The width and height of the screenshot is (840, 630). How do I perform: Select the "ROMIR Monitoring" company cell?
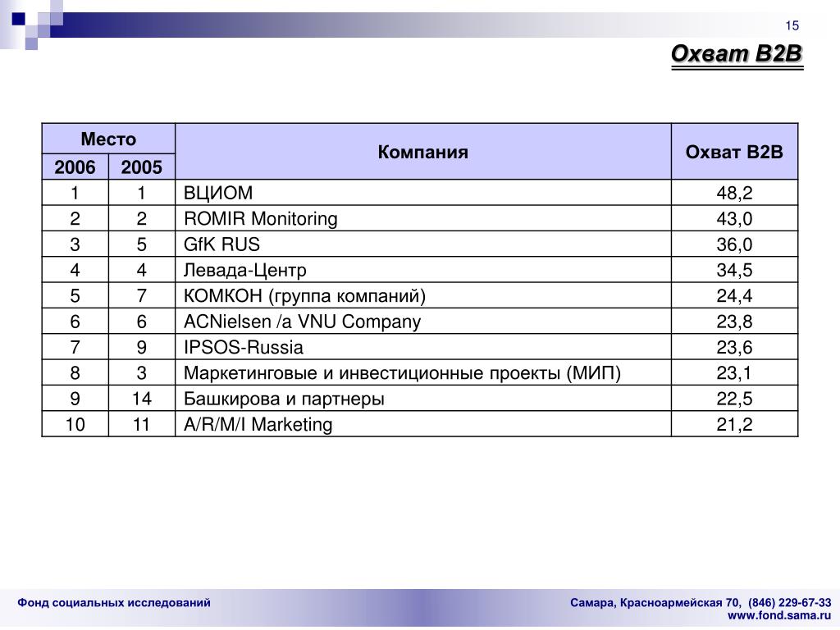422,218
